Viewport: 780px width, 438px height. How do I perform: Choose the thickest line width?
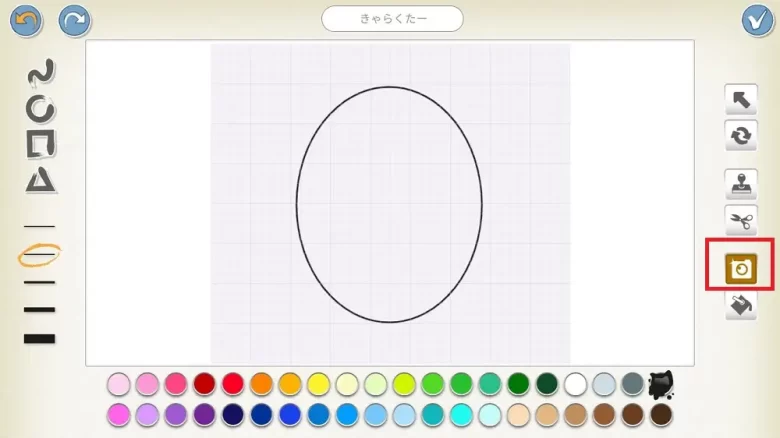(40, 339)
